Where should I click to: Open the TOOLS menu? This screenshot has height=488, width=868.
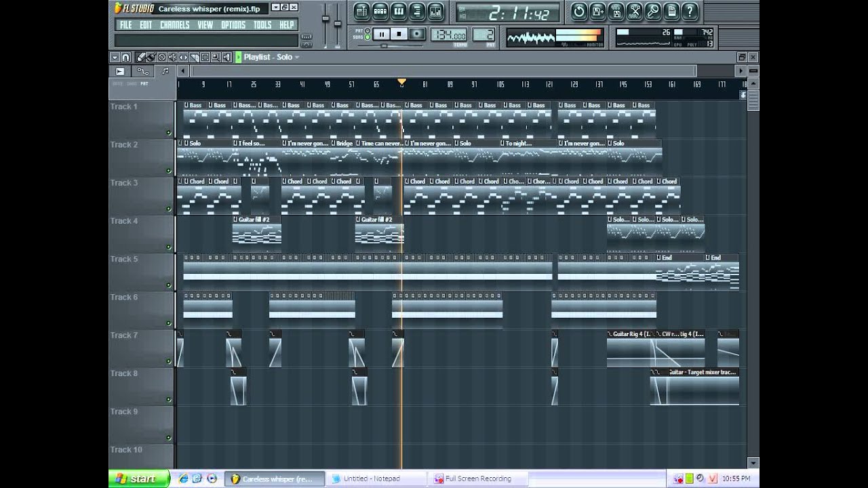[x=262, y=25]
